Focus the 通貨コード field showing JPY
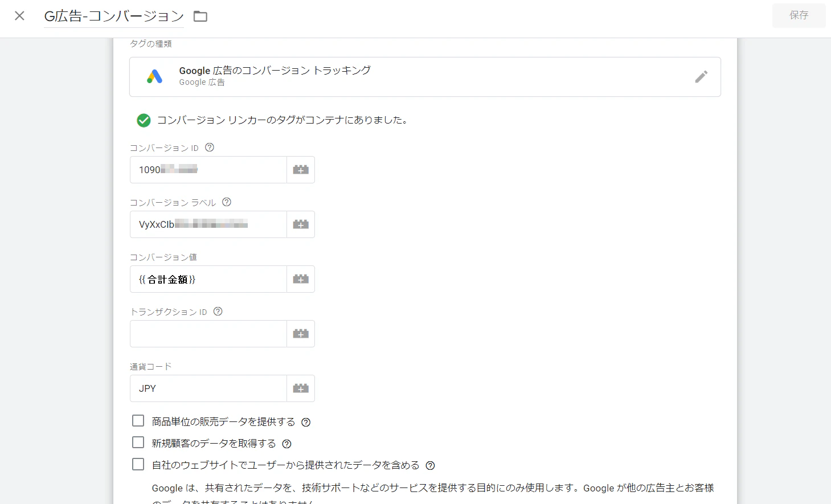 coord(208,388)
